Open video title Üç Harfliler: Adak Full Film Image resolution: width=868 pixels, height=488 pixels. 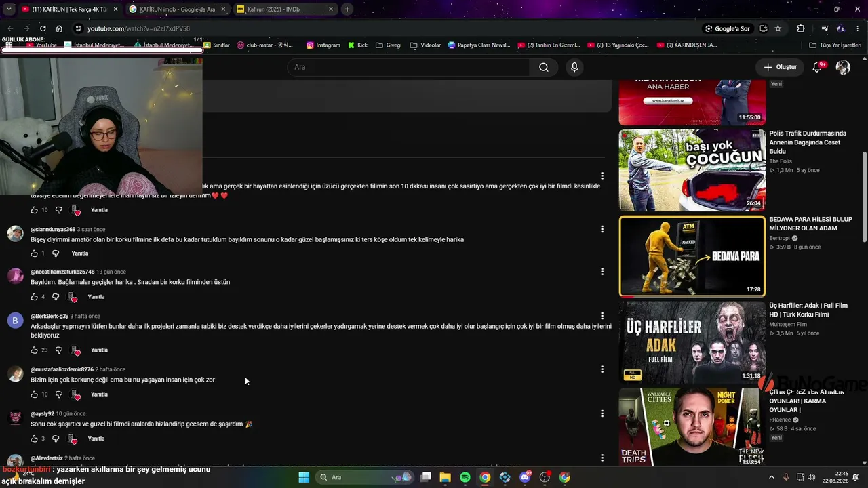click(808, 310)
